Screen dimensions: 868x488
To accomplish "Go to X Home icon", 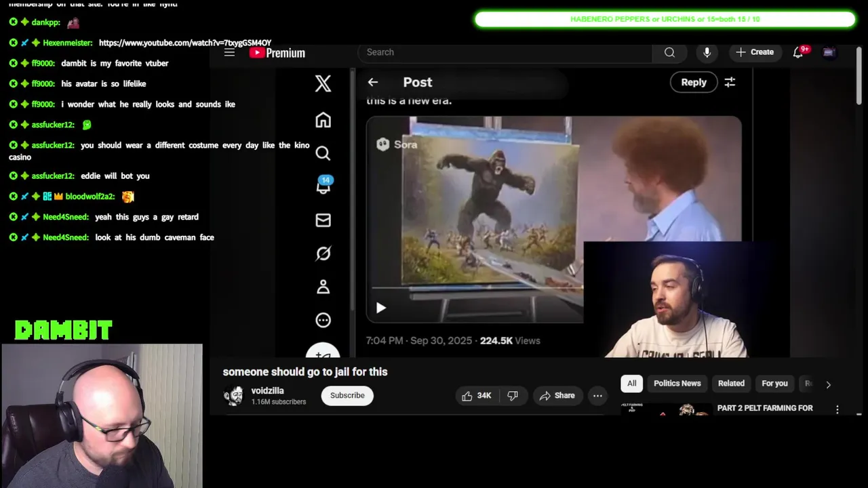I will pos(323,120).
